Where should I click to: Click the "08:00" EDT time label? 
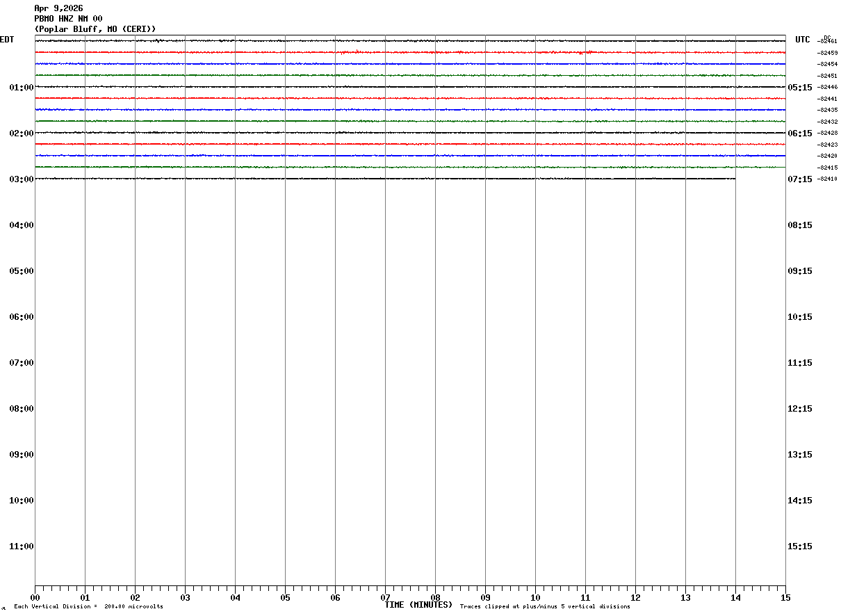coord(22,409)
